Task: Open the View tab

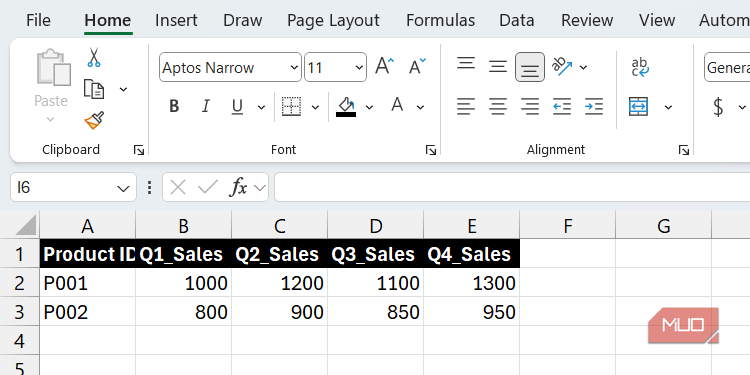Action: pyautogui.click(x=657, y=20)
